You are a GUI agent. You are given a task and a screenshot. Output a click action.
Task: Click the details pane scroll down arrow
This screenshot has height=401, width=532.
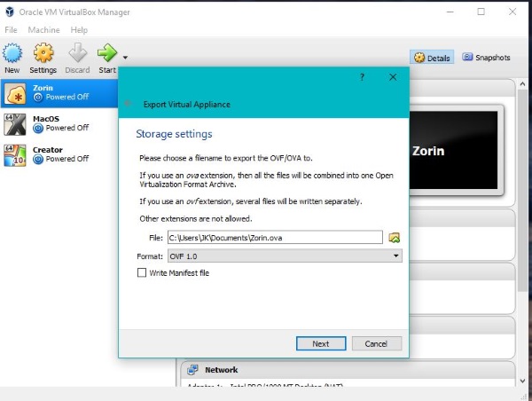pos(523,381)
